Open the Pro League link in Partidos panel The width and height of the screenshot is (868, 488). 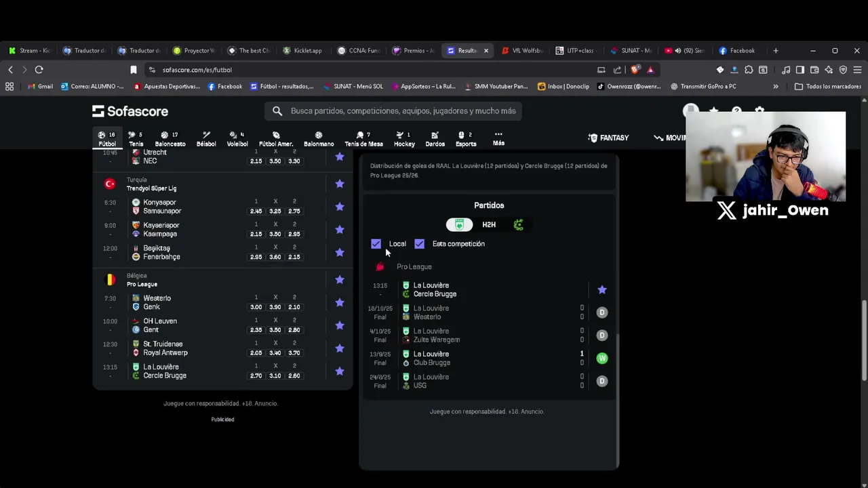click(x=414, y=267)
